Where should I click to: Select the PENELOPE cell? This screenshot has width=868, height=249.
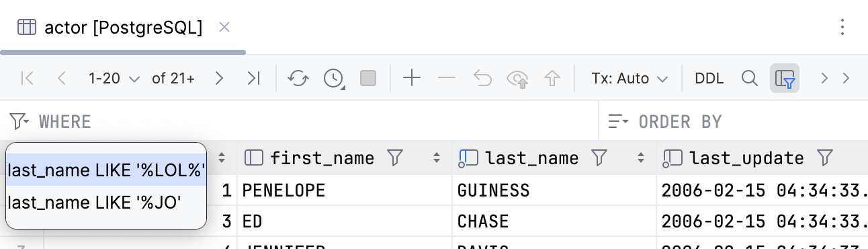tap(345, 190)
